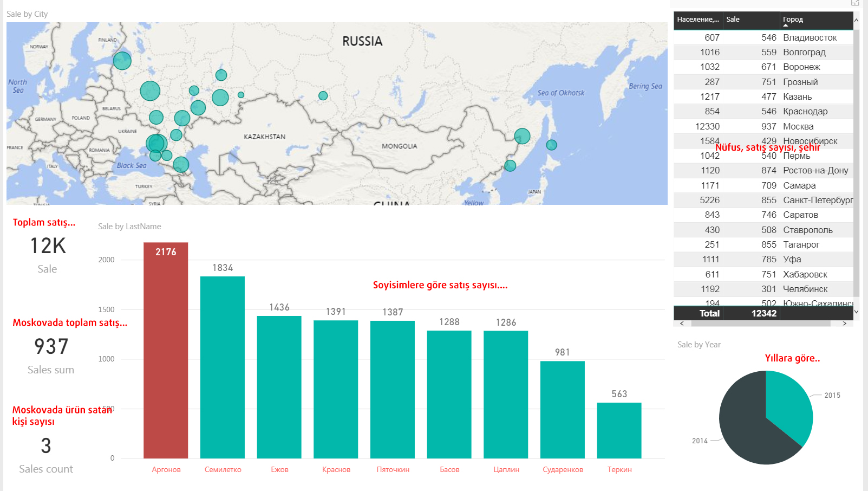Viewport: 868px width, 491px height.
Task: Select the Пяточкин bar valued 1387
Action: coord(393,390)
